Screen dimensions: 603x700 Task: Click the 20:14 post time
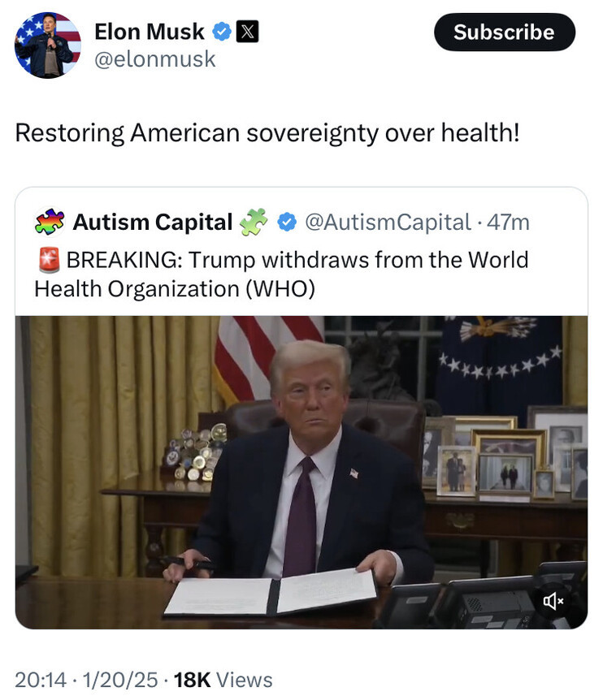tap(41, 680)
